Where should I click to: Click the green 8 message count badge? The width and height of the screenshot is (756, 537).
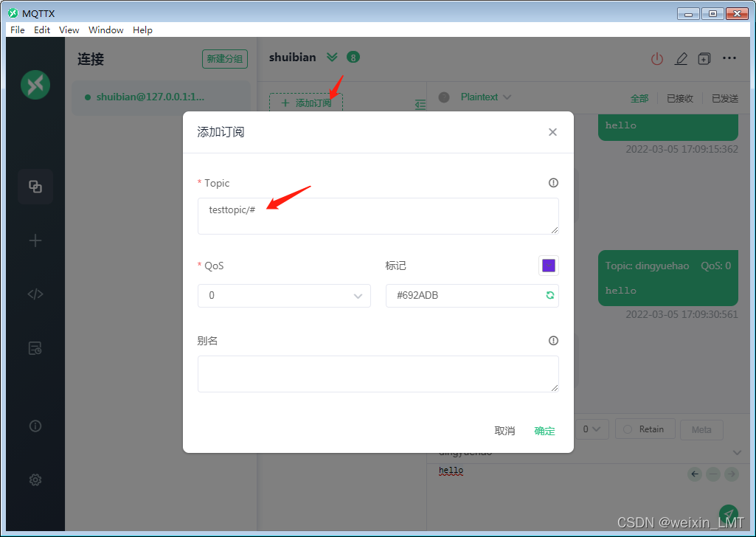coord(353,58)
